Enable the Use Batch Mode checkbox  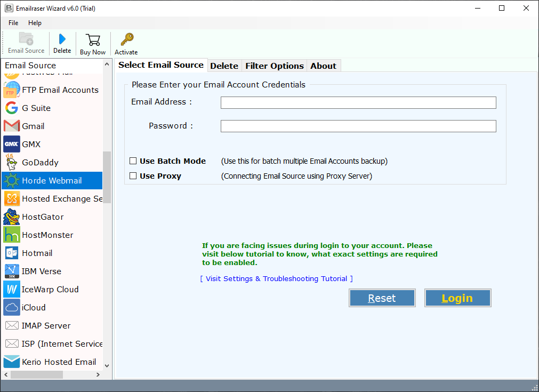[x=133, y=161]
